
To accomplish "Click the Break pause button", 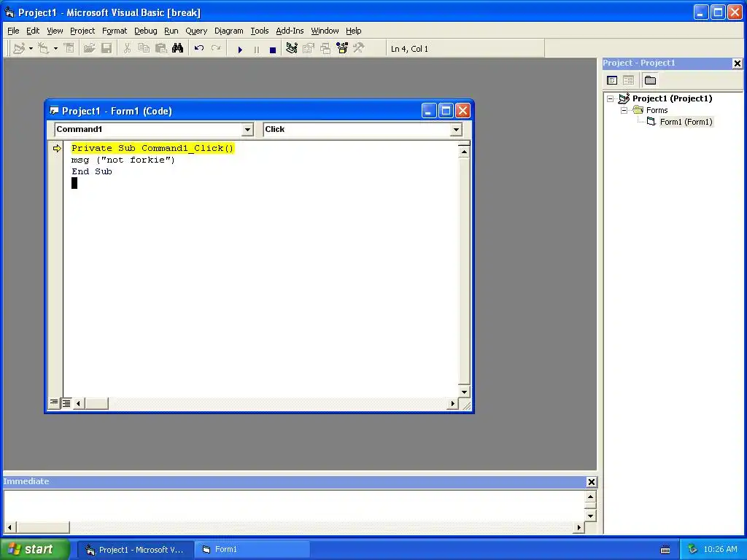I will 257,49.
